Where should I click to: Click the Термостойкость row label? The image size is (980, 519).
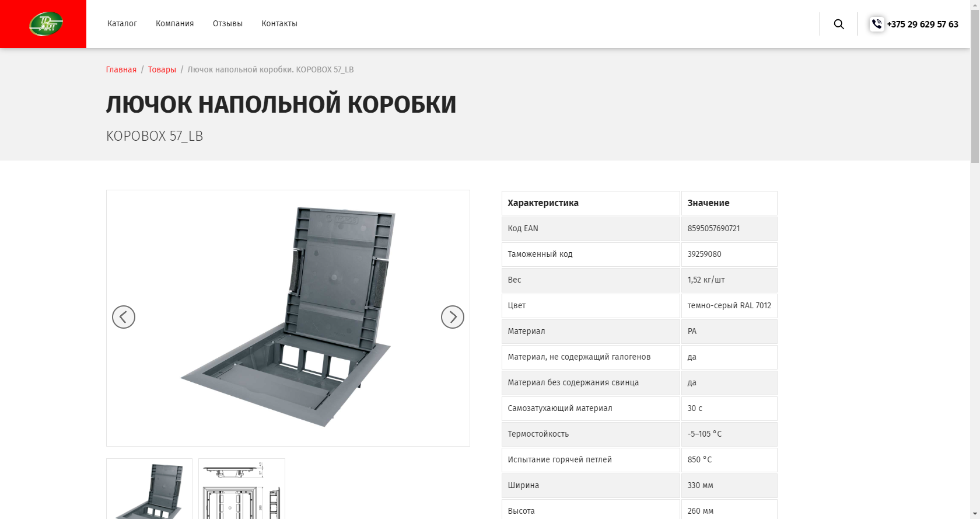point(538,434)
